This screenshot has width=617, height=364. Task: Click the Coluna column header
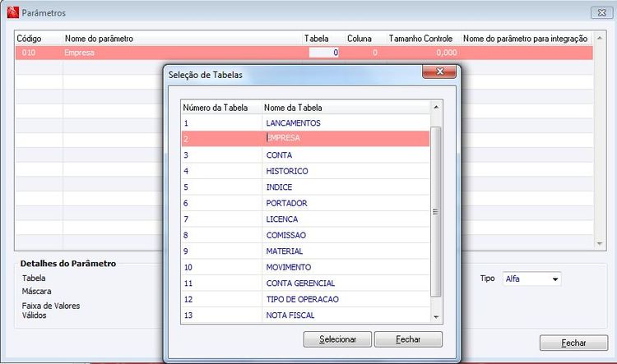point(365,39)
